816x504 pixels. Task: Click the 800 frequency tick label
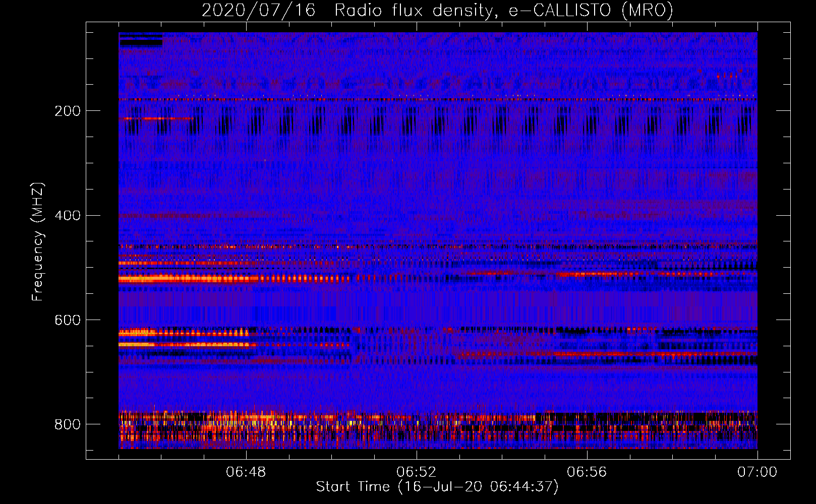tap(68, 424)
